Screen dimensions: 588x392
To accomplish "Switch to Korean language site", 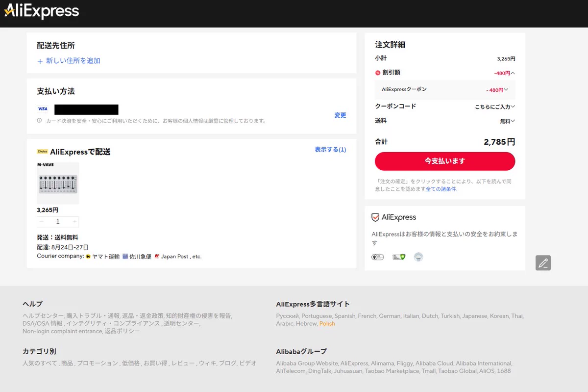I will click(x=499, y=316).
